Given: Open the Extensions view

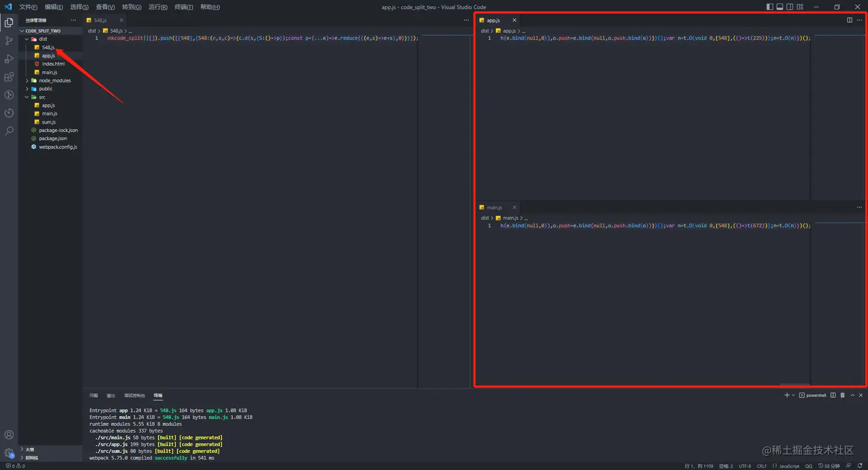Looking at the screenshot, I should 9,77.
